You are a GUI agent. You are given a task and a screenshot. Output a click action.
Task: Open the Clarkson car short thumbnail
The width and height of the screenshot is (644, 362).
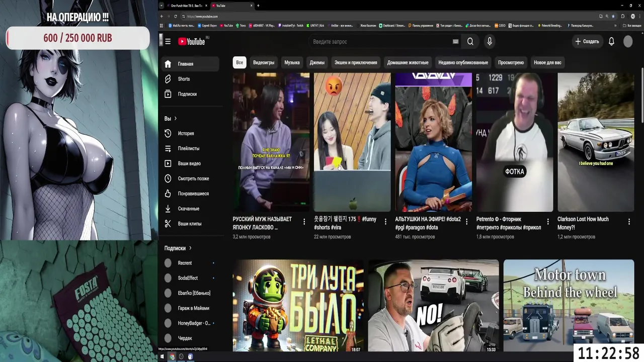[x=596, y=142]
